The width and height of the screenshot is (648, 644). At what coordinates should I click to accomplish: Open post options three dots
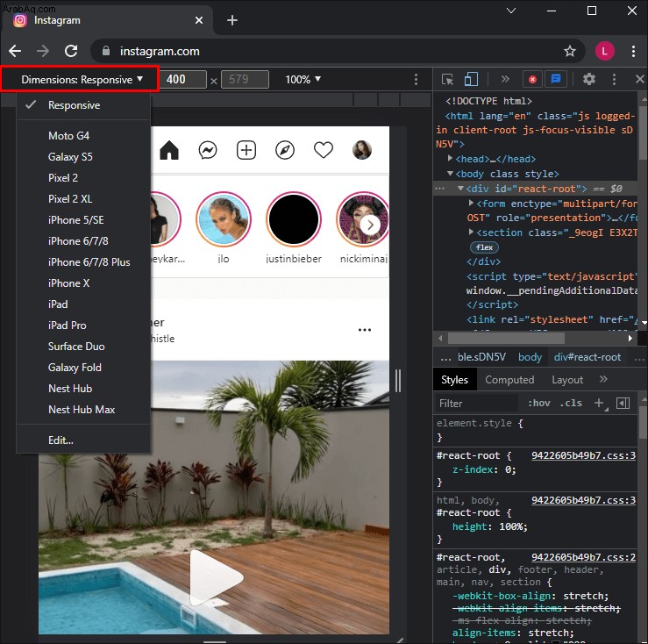tap(365, 330)
